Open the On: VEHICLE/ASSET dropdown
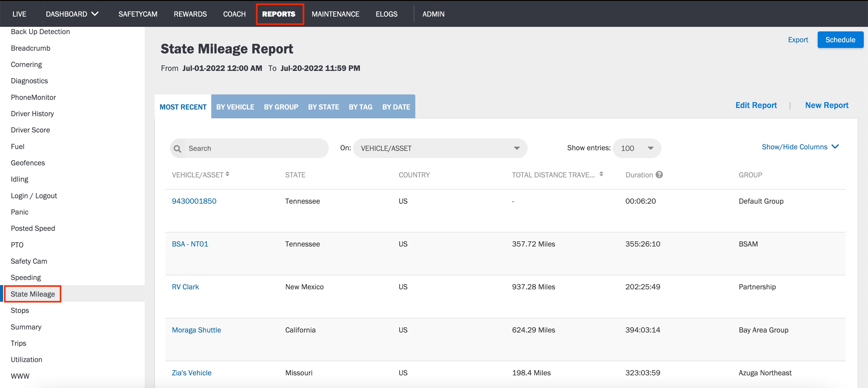The image size is (868, 388). point(440,148)
